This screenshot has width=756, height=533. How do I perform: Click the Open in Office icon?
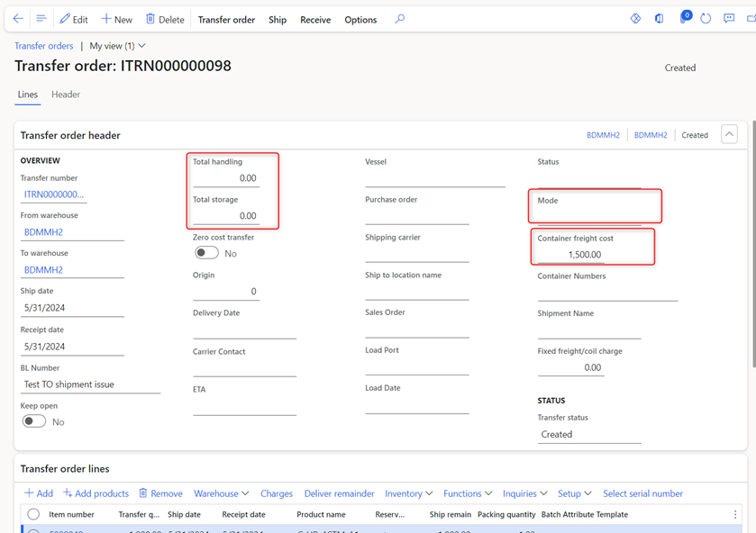point(660,19)
